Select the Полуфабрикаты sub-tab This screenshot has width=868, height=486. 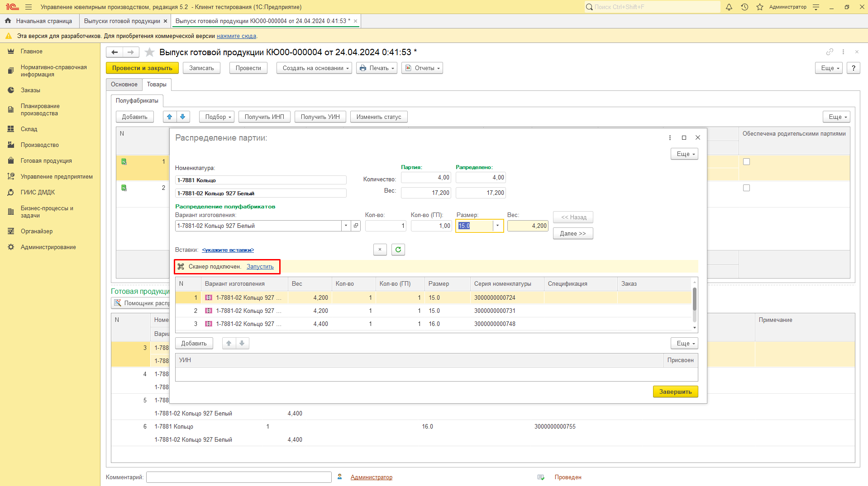137,101
